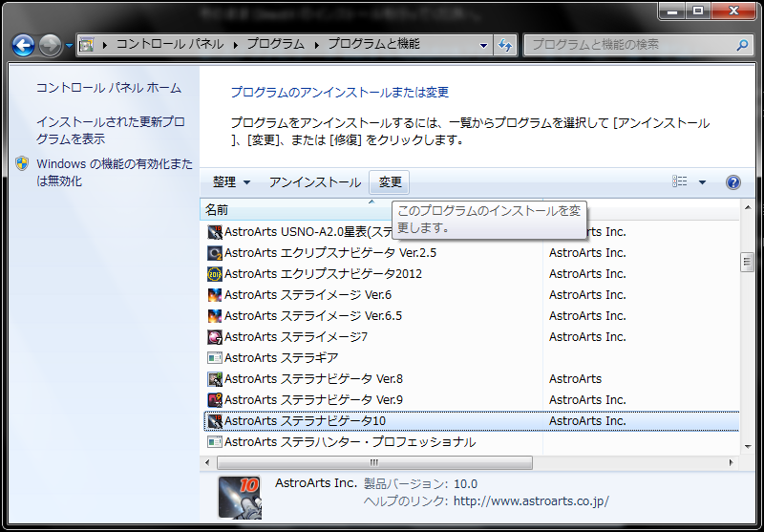The image size is (764, 532).
Task: Click the forward arrow navigation button
Action: click(x=50, y=46)
